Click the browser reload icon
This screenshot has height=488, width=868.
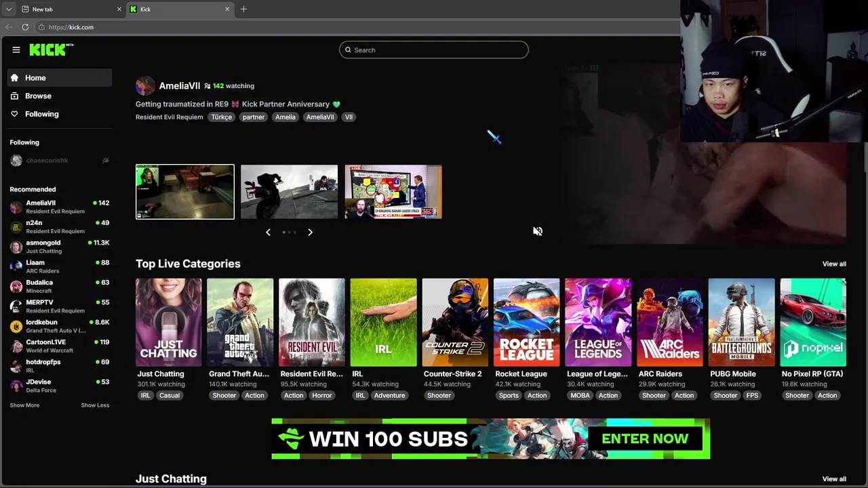[25, 27]
